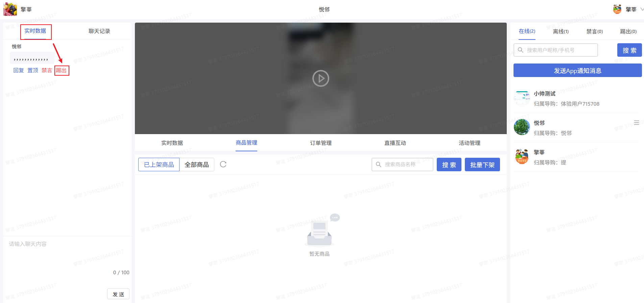Click the 发送 chat send button

(118, 294)
